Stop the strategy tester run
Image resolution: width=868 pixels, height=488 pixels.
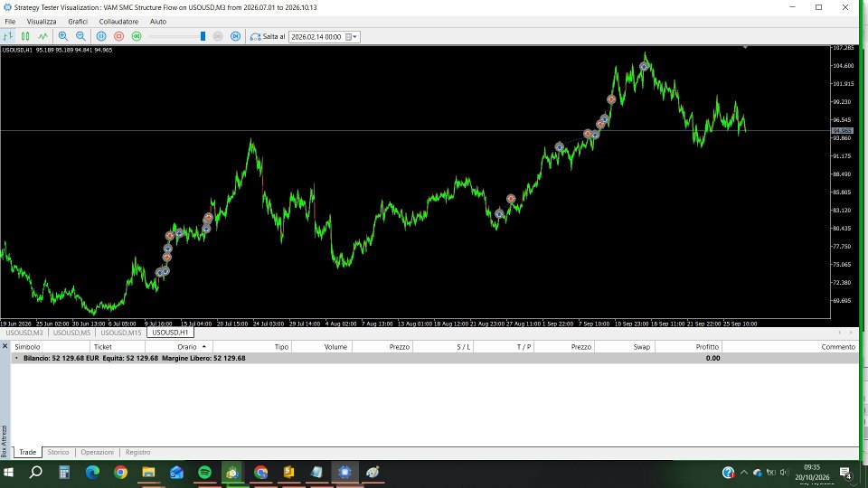pyautogui.click(x=119, y=36)
